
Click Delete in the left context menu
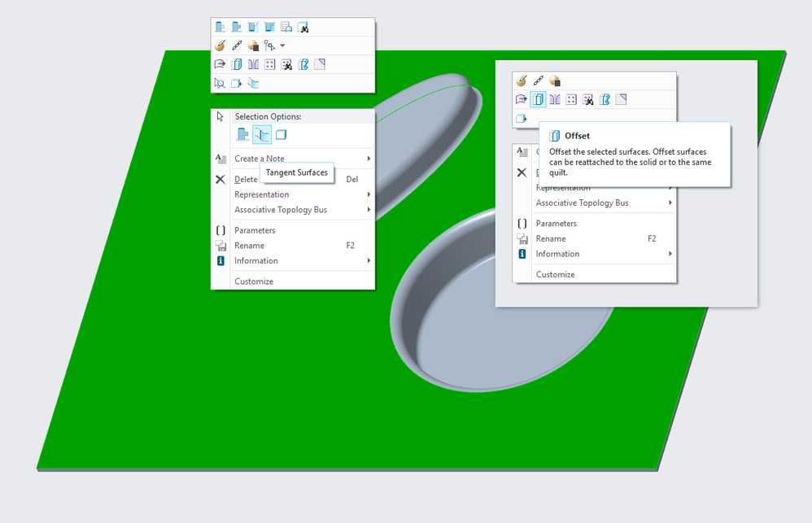(246, 179)
